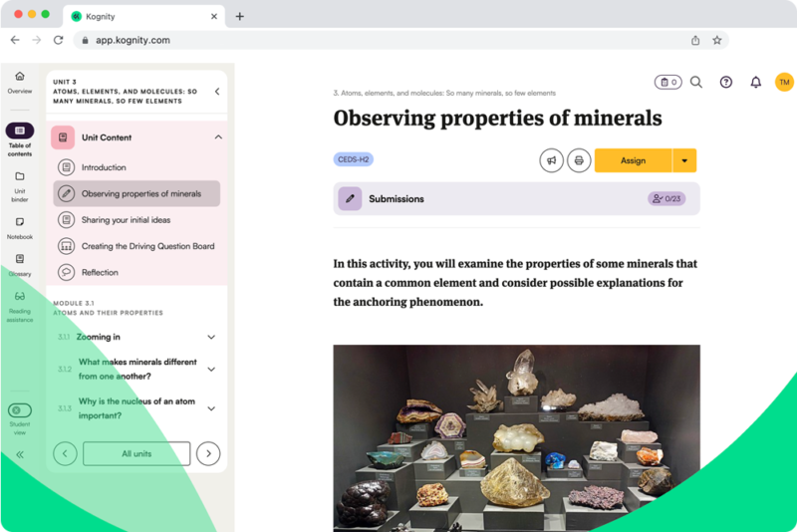Click the announce megaphone icon button
Viewport: 797px width, 532px height.
click(551, 160)
